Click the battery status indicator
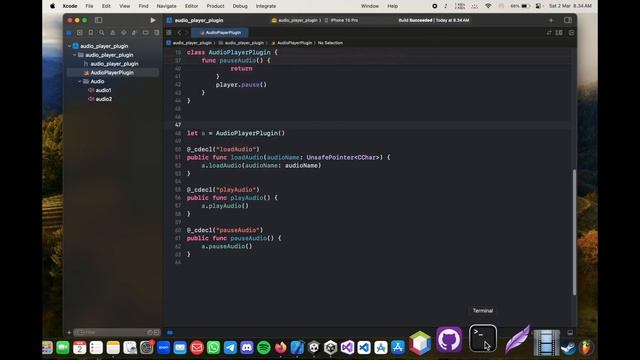Screen dimensions: 640x360 (520, 6)
